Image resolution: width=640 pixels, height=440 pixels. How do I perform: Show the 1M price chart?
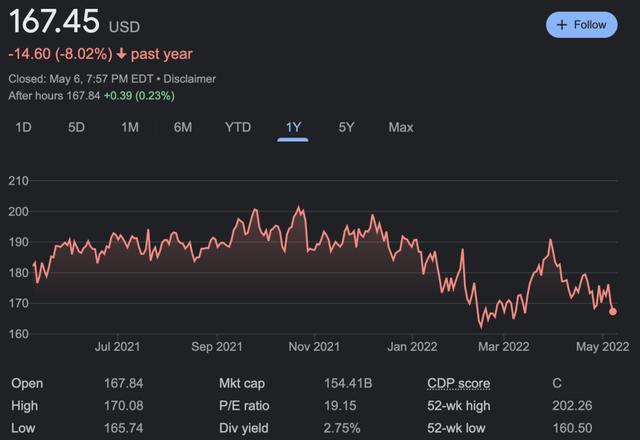pos(129,127)
